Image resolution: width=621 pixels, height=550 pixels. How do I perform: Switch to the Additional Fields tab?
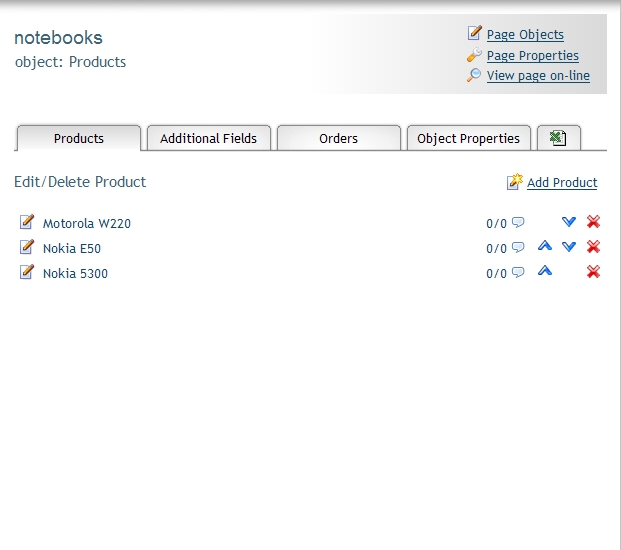click(x=209, y=138)
